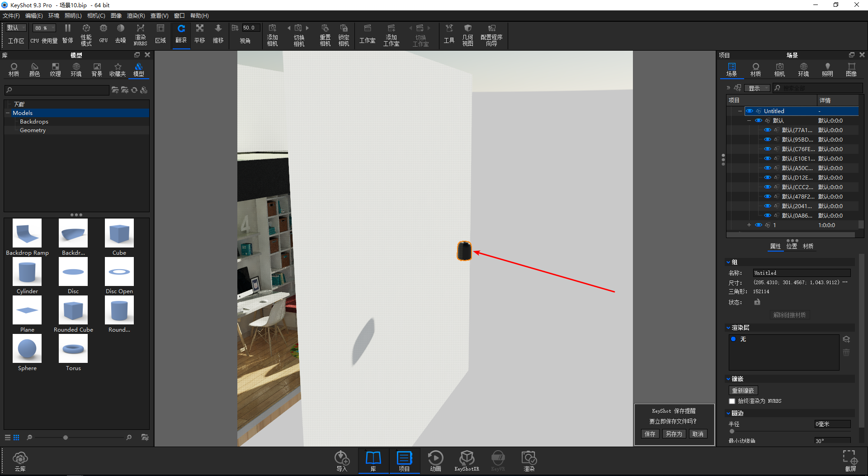Click 另存为 in the save reminder
This screenshot has width=868, height=476.
click(674, 434)
